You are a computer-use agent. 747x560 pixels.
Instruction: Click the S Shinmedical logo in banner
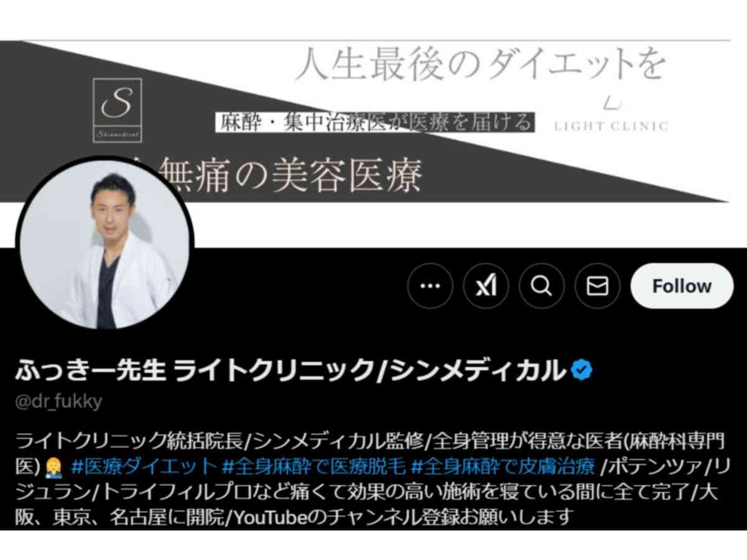117,110
